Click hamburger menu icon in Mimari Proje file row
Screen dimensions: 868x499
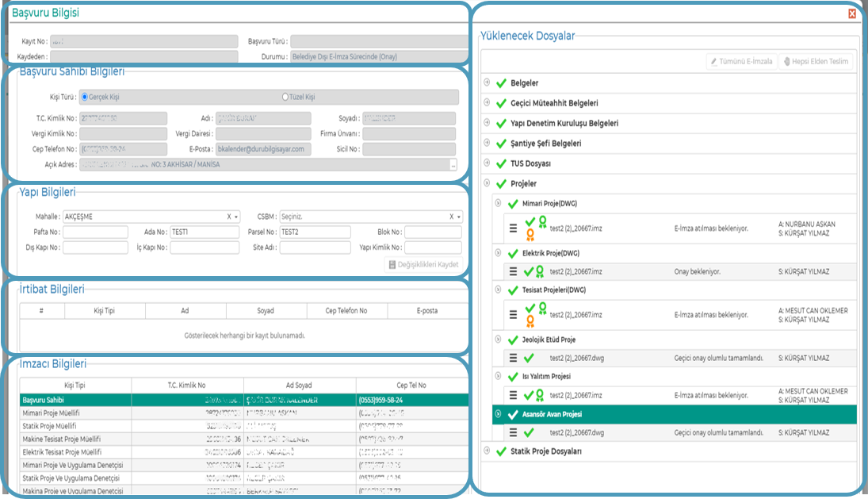click(514, 228)
